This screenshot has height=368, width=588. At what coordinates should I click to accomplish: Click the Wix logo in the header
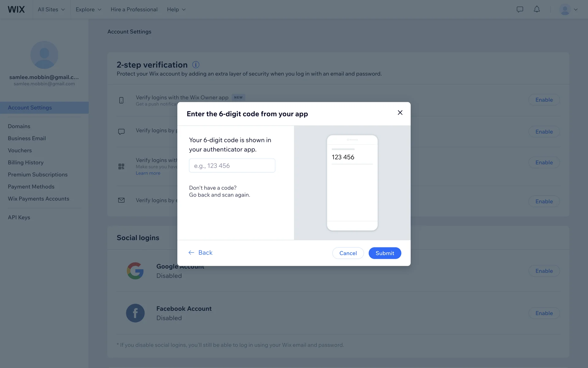16,10
